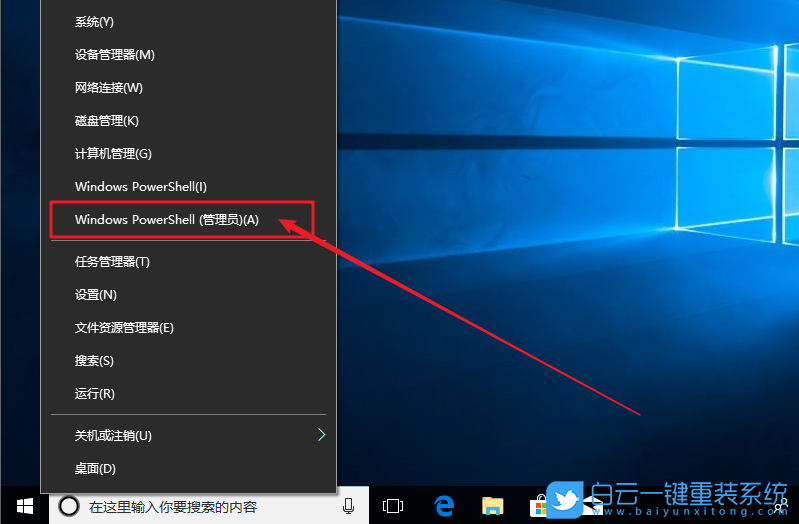Open 任务管理器(T) from the menu
The image size is (799, 524).
(112, 261)
